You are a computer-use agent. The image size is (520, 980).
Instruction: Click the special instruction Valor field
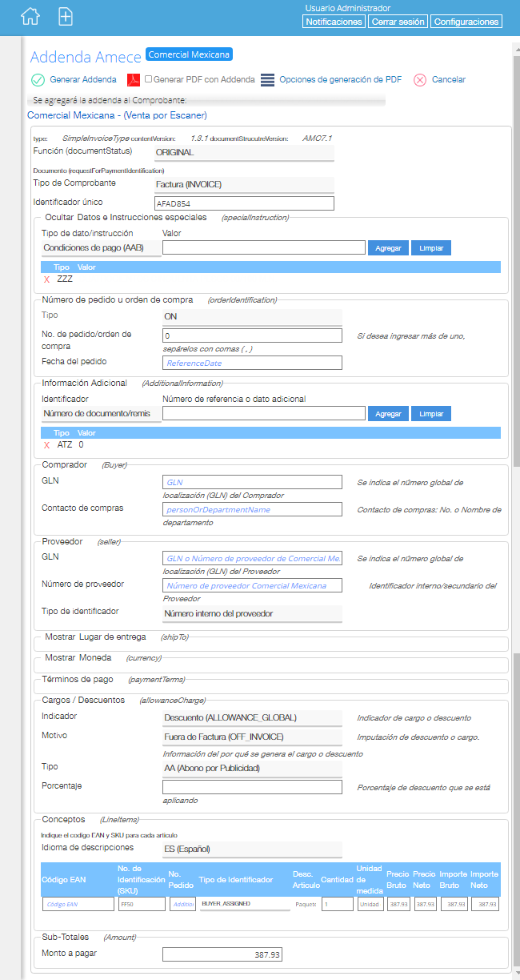click(264, 247)
